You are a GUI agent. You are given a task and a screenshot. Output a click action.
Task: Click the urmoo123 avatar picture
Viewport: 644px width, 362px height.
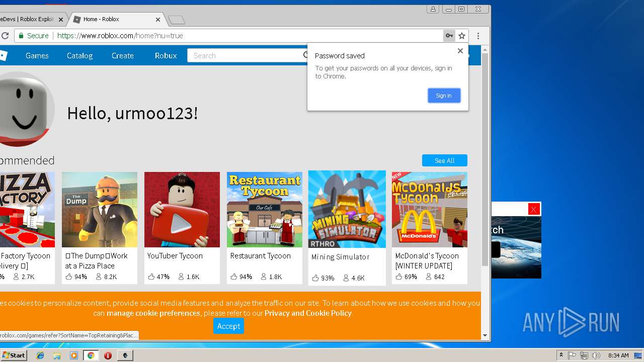point(27,109)
